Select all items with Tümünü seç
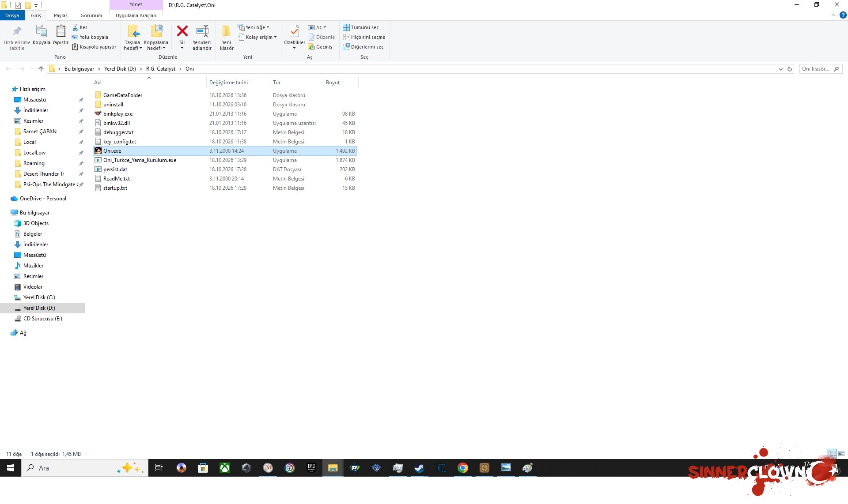This screenshot has height=504, width=848. coord(361,27)
